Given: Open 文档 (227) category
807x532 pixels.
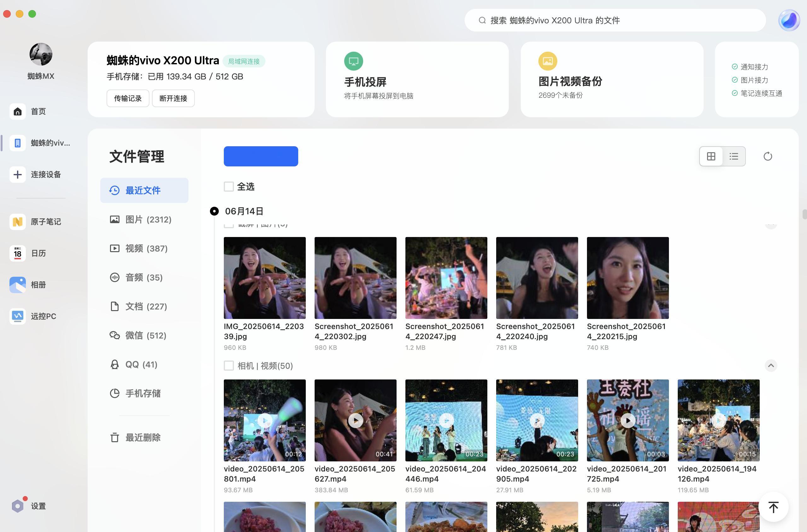Looking at the screenshot, I should (x=144, y=306).
